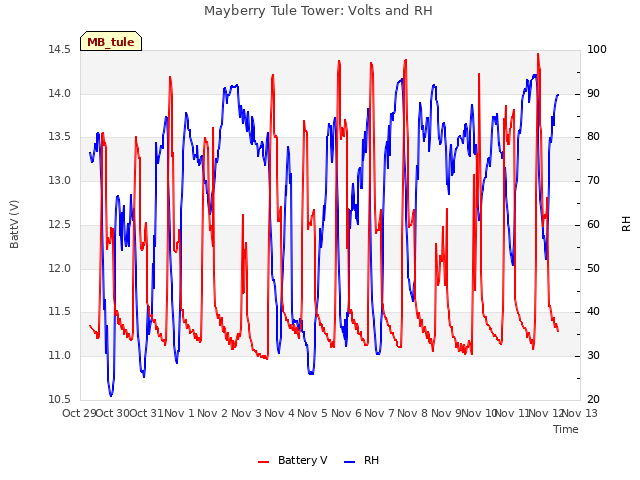Click the Nov 8 date tick label
640x480 pixels.
[413, 413]
